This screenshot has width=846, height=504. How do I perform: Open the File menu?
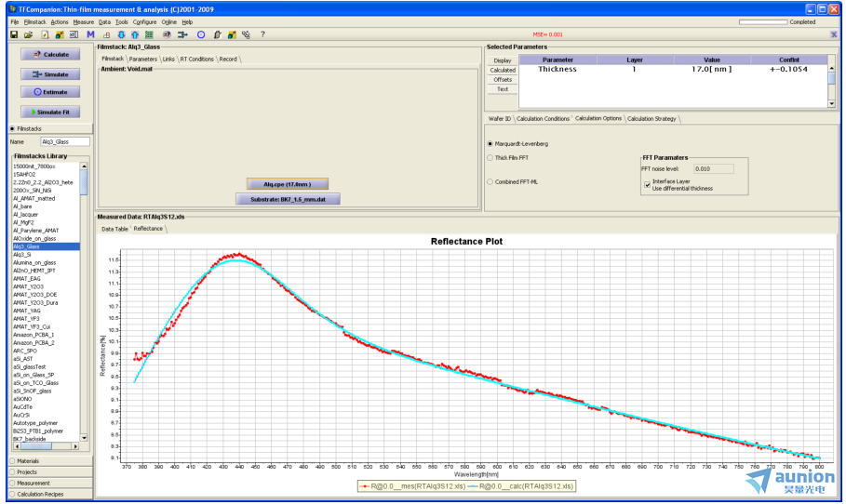tap(15, 22)
